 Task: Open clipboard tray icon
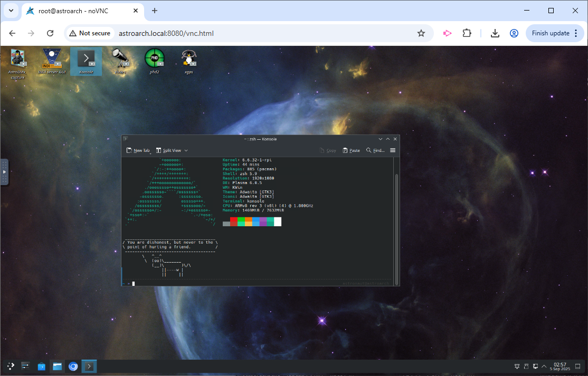point(526,366)
